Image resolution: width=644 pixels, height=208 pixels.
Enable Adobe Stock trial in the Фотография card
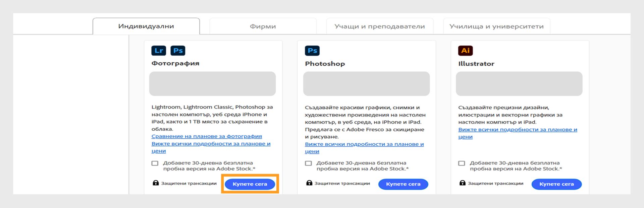(x=155, y=163)
